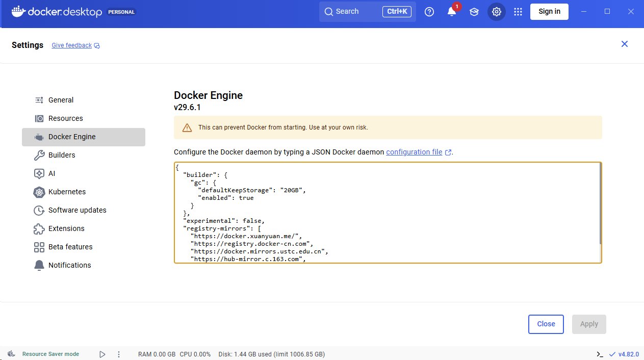Click the Ctrl+K shortcut badge
This screenshot has width=644, height=360.
[397, 12]
